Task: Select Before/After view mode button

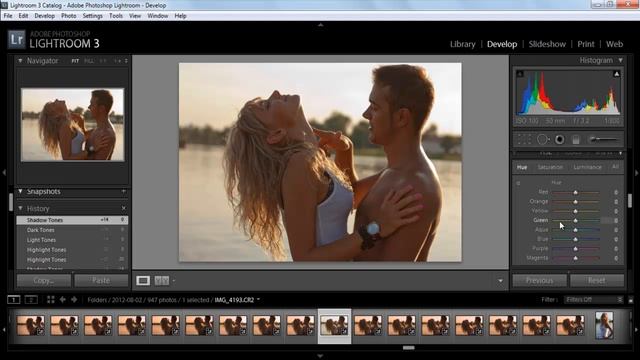Action: point(162,280)
